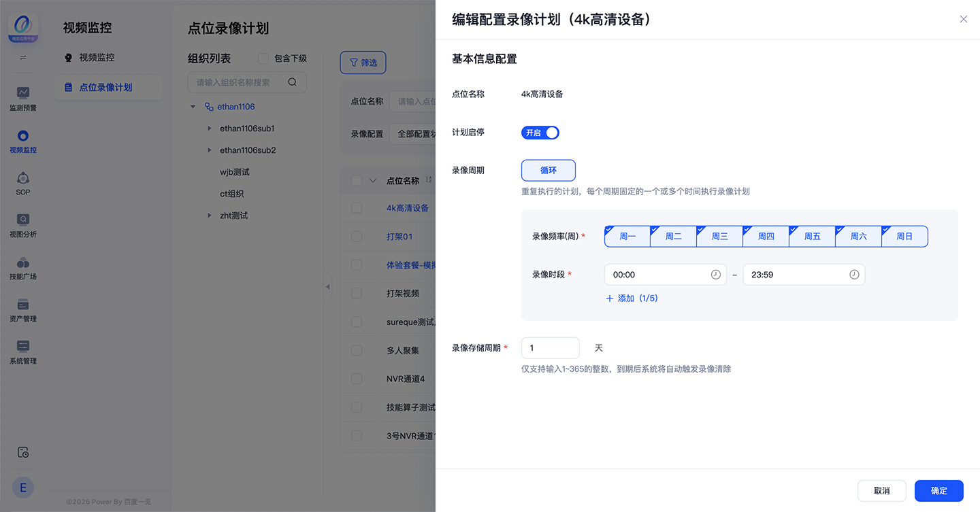Viewport: 980px width, 512px height.
Task: Open the 打架01 link in table
Action: 399,237
